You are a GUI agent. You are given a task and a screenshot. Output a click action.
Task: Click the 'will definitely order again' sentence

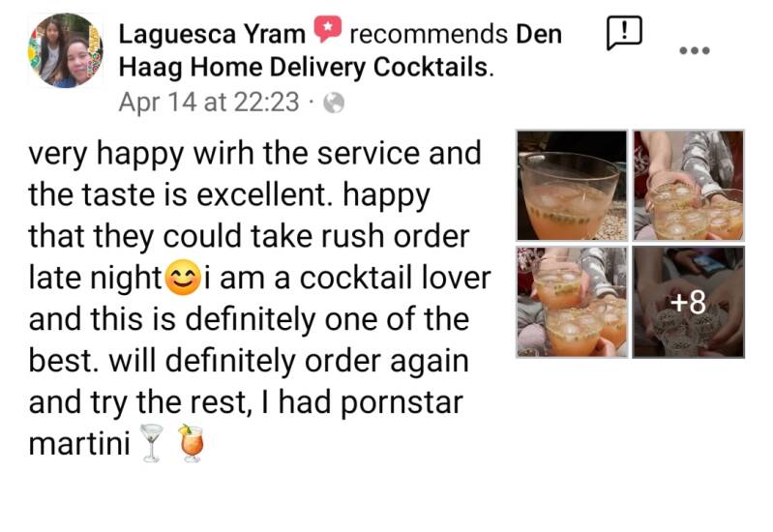point(288,361)
